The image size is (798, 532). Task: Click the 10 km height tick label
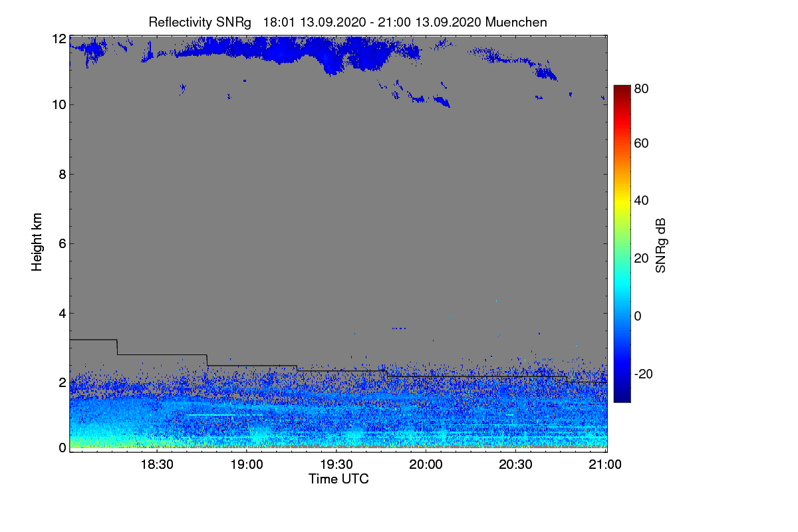59,104
